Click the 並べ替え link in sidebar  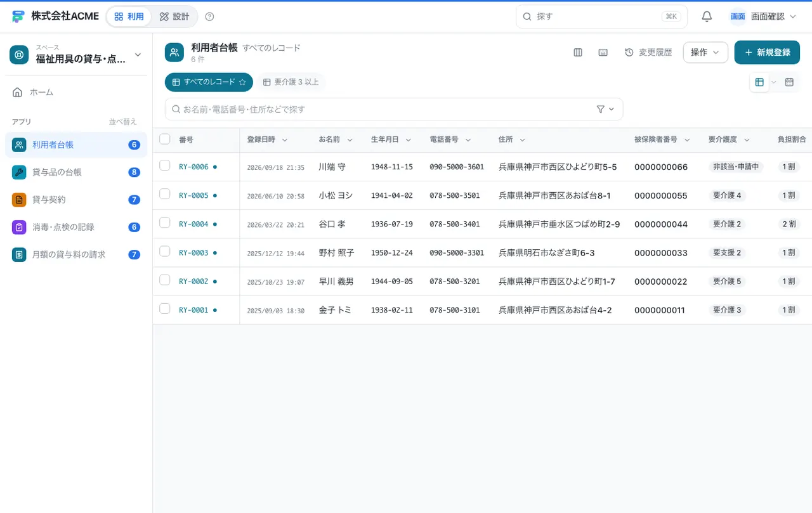pos(122,122)
